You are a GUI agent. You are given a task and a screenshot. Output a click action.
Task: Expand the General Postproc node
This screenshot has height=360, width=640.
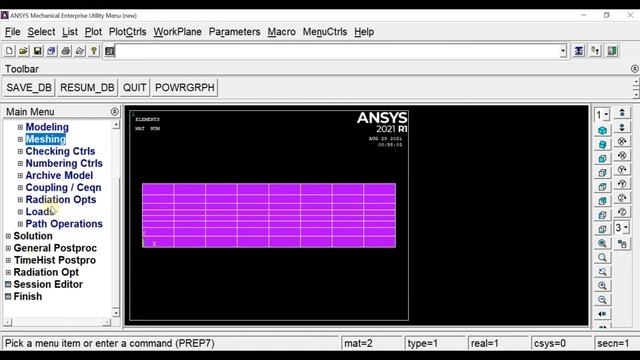[8, 248]
